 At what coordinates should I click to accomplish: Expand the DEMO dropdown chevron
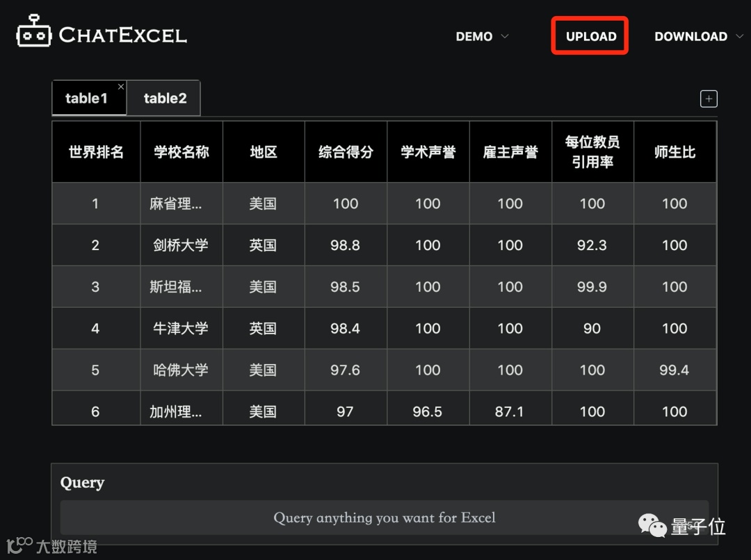(504, 36)
